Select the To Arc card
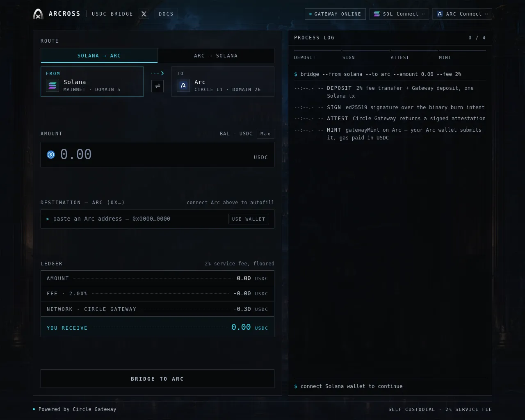 [223, 82]
